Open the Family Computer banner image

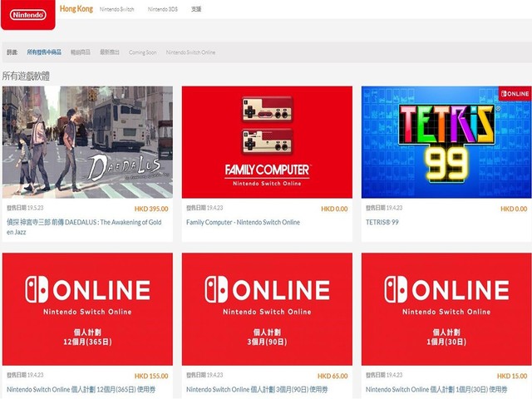point(267,142)
